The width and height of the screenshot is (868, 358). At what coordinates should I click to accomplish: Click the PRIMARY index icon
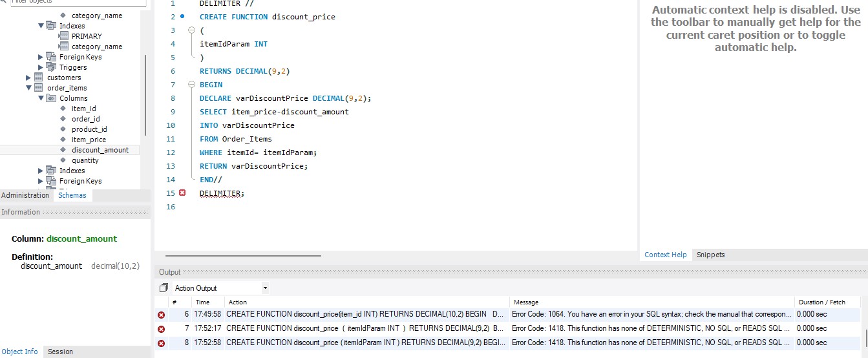[63, 36]
